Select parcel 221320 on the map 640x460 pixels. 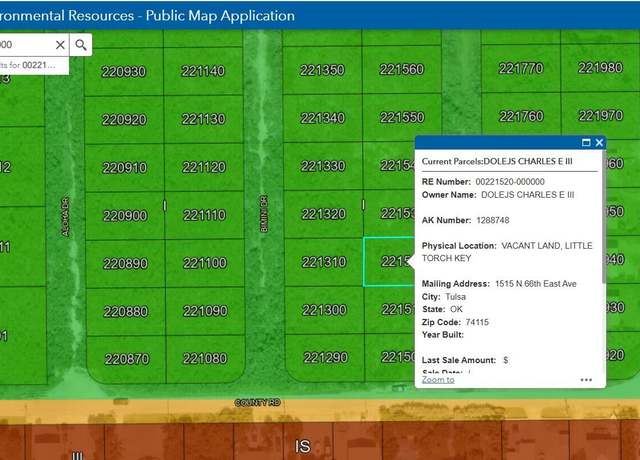(x=323, y=214)
